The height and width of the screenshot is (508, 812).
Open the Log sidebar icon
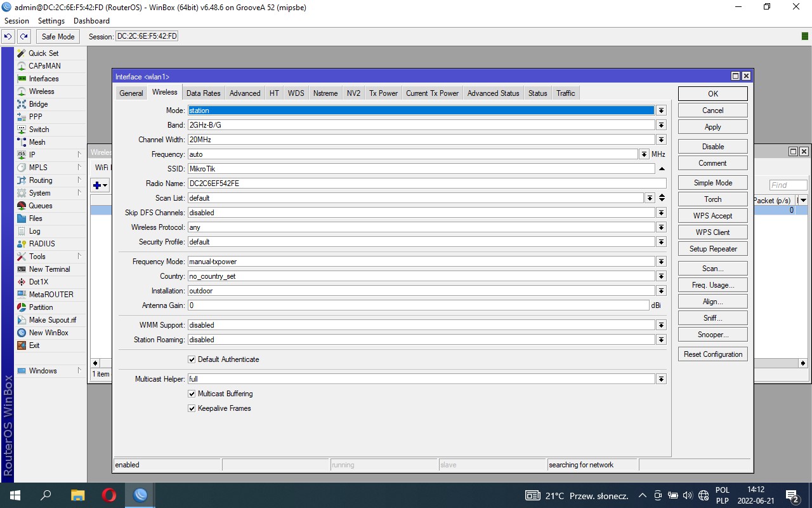[x=22, y=231]
